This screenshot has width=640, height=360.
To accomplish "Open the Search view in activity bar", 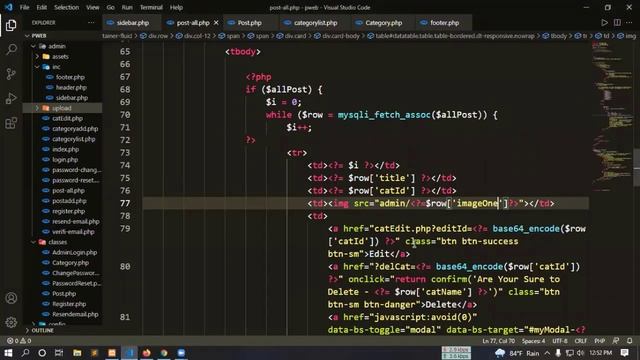I will click(x=11, y=50).
